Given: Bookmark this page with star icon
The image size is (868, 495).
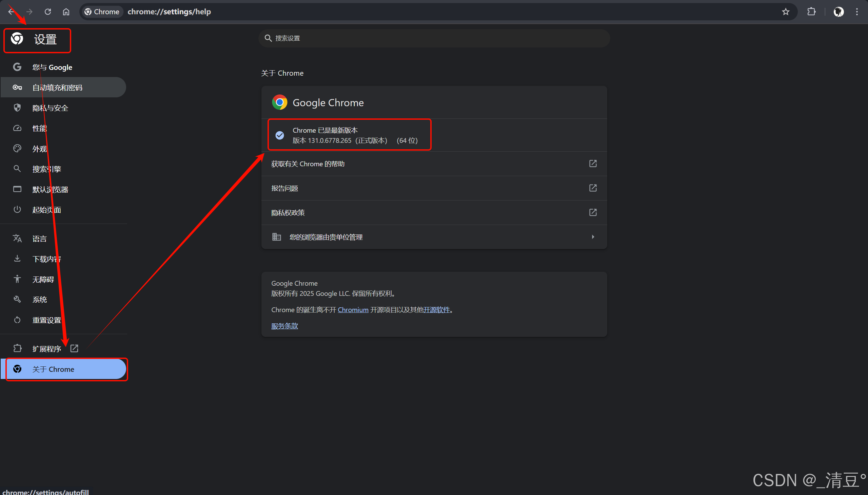Looking at the screenshot, I should tap(786, 12).
